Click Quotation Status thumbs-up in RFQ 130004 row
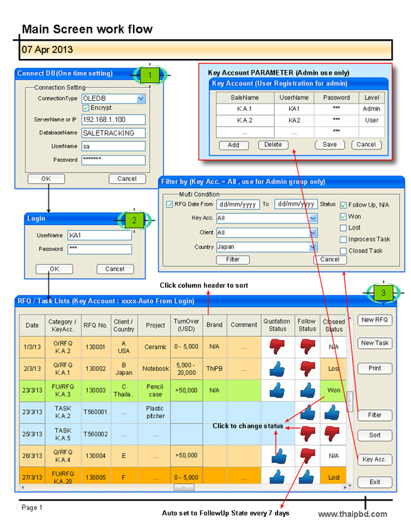Image resolution: width=411 pixels, height=532 pixels. pyautogui.click(x=279, y=456)
